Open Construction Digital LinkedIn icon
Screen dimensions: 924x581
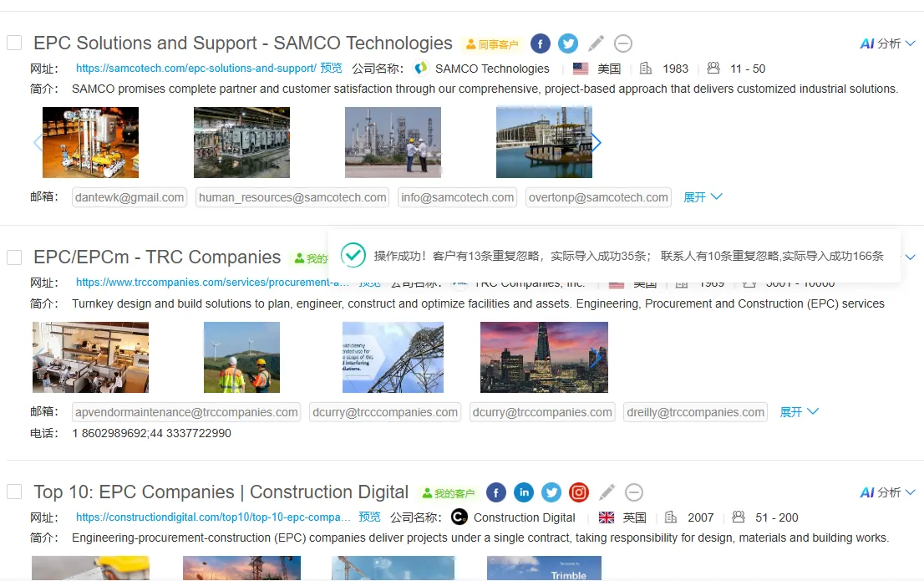[x=524, y=492]
